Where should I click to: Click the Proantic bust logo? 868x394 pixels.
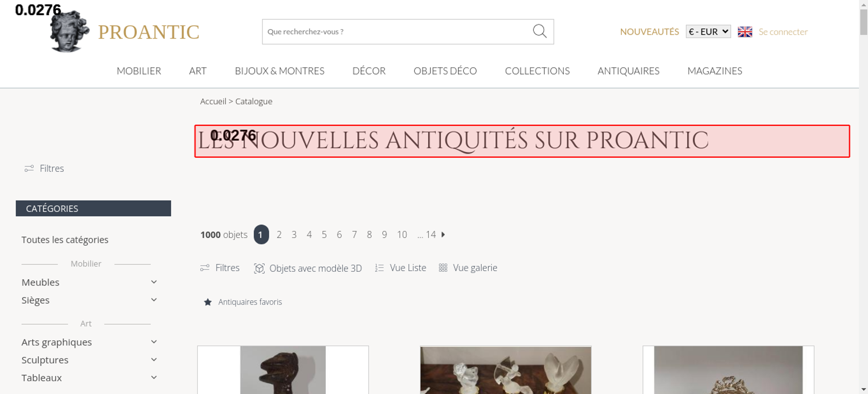[69, 31]
